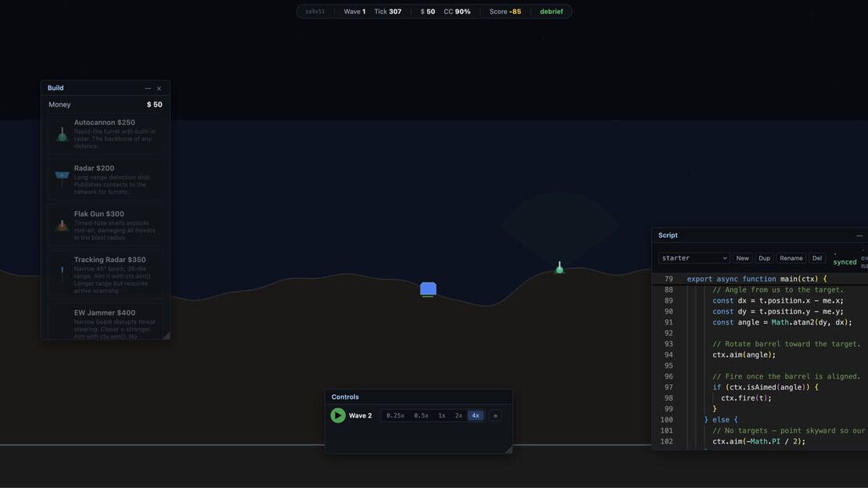The image size is (868, 488).
Task: Minimize the Script panel
Action: (x=859, y=235)
